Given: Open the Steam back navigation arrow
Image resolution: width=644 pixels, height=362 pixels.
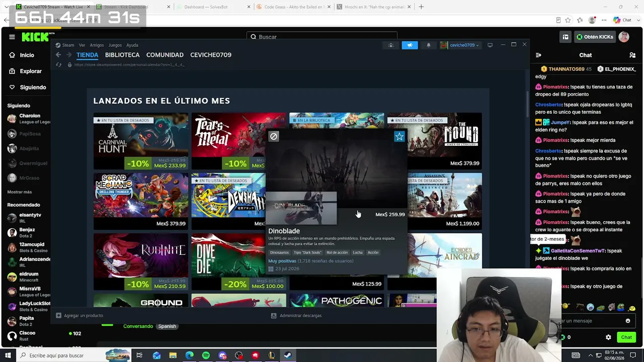Looking at the screenshot, I should (x=58, y=55).
